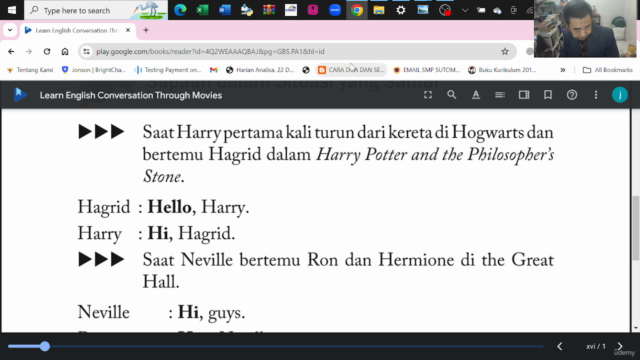This screenshot has width=640, height=360.
Task: Open Zoom from the taskbar
Action: [x=335, y=10]
